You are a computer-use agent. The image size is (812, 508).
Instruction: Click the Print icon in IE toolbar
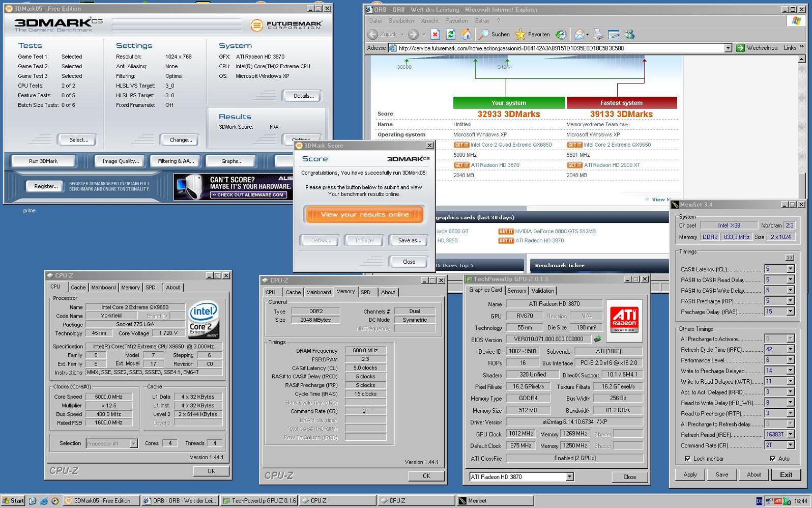coord(598,34)
